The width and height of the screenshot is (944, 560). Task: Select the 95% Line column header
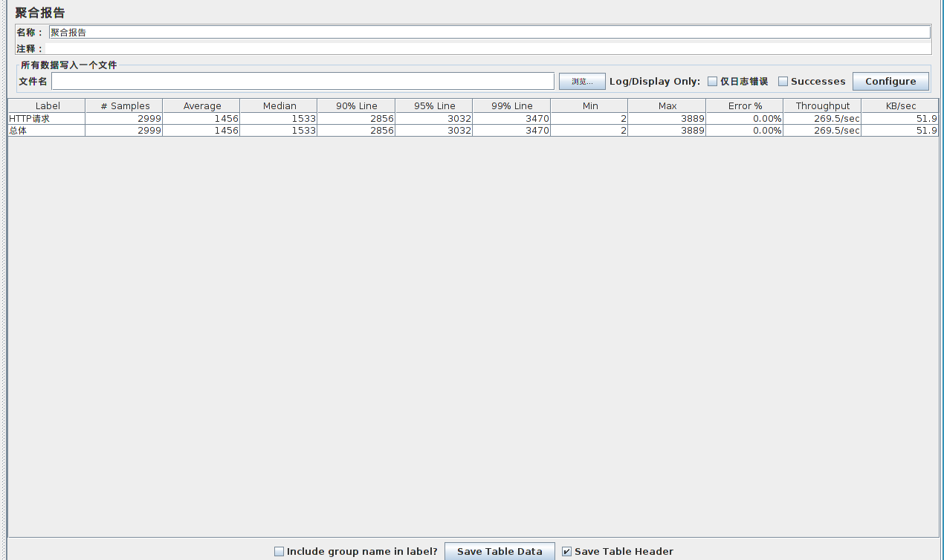pos(434,105)
